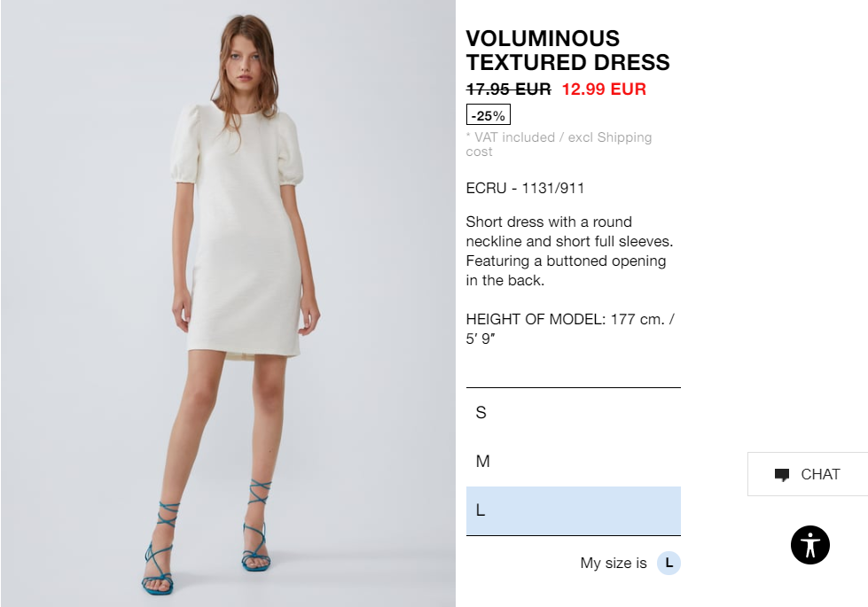The image size is (868, 607).
Task: Open the CHAT widget
Action: point(808,474)
